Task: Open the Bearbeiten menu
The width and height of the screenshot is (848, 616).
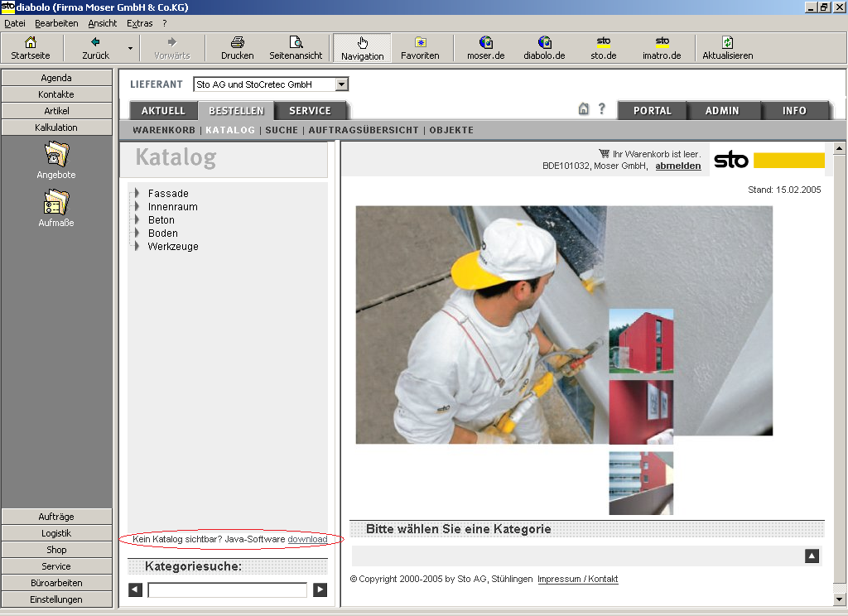Action: (x=56, y=23)
